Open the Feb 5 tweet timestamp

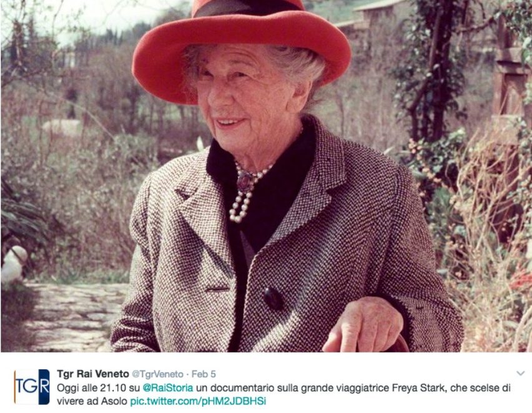click(204, 374)
